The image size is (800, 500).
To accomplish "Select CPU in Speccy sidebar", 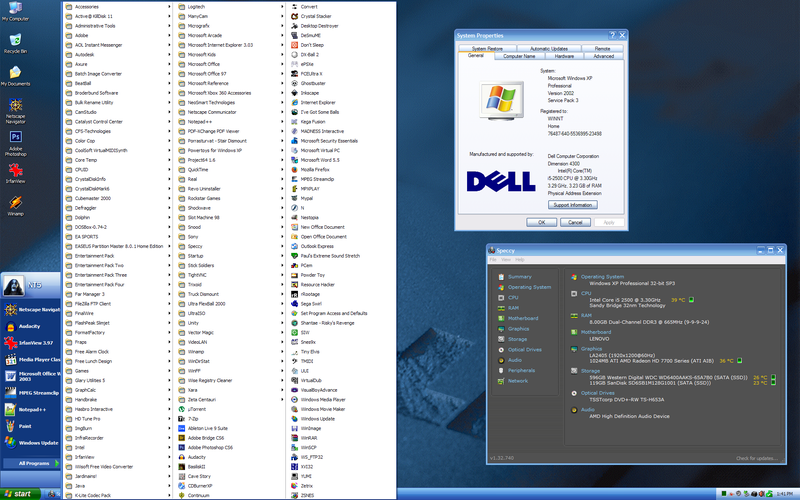I will [x=513, y=297].
